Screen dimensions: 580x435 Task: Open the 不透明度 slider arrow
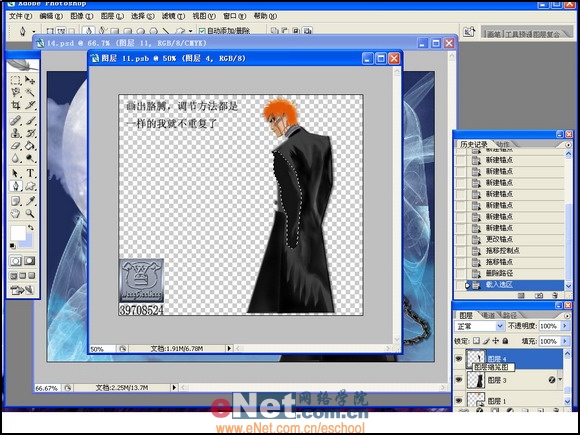pyautogui.click(x=565, y=326)
